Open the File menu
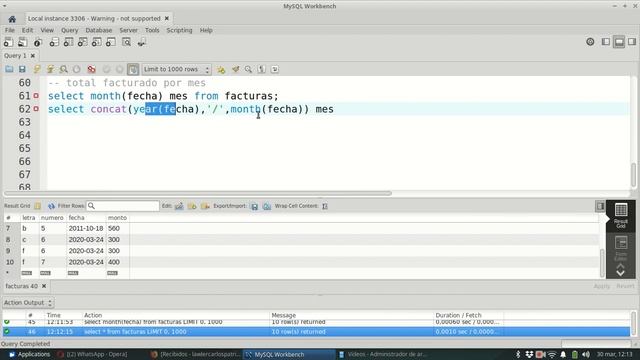Image resolution: width=640 pixels, height=360 pixels. point(10,30)
